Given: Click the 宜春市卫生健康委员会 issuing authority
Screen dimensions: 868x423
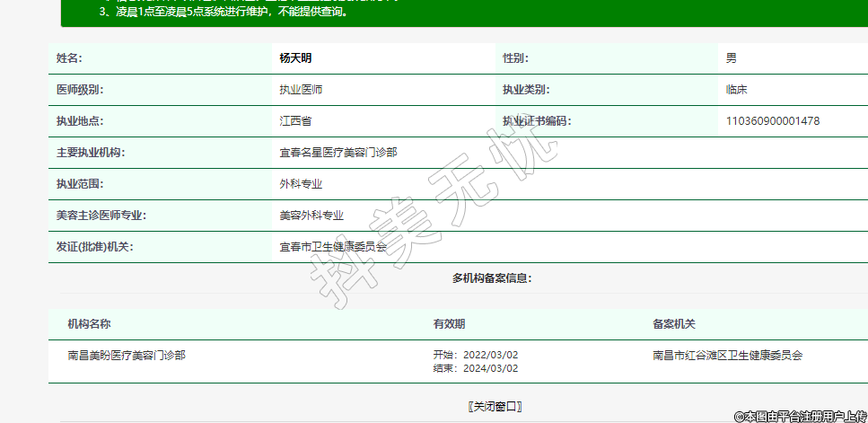Looking at the screenshot, I should (332, 247).
